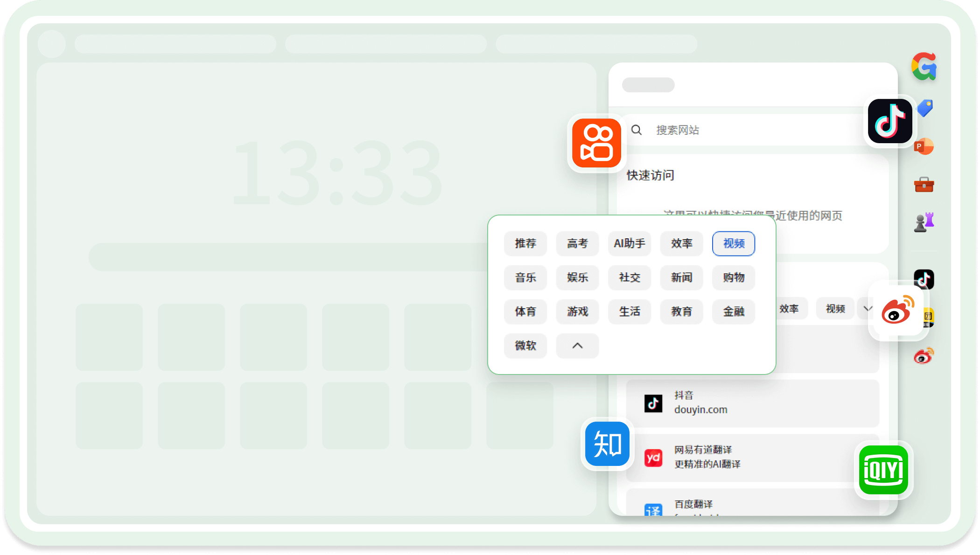Click the large floating TikTok icon

pos(890,121)
